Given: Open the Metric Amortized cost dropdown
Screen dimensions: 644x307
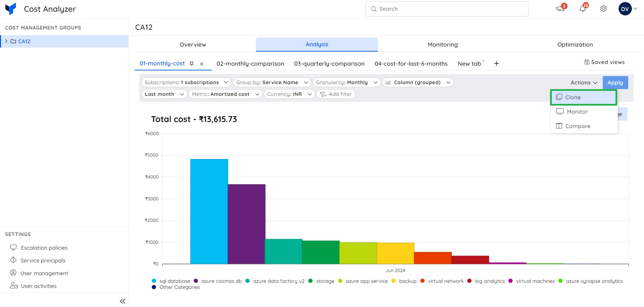Looking at the screenshot, I should pyautogui.click(x=225, y=94).
